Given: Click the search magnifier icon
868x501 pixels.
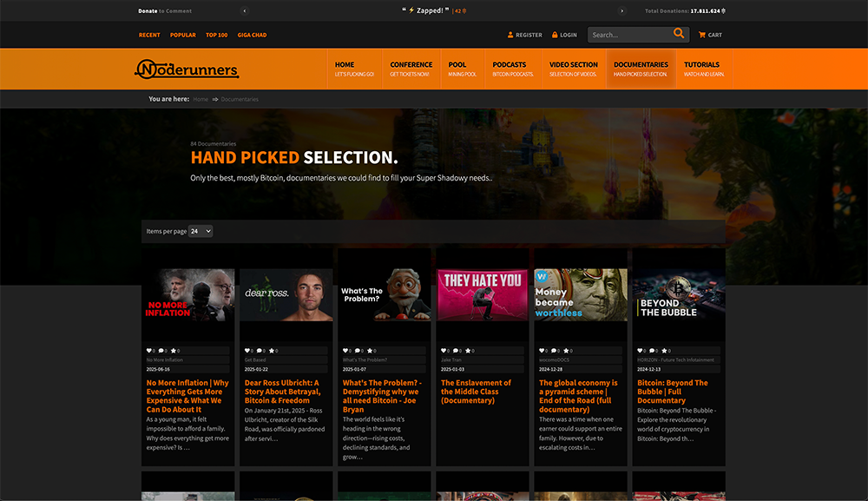Looking at the screenshot, I should click(x=679, y=34).
